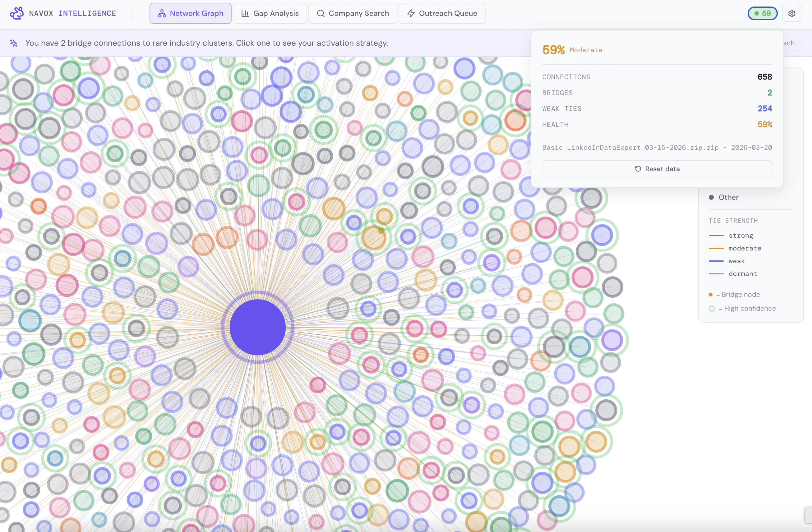Click the bridge connections banner message

click(206, 43)
